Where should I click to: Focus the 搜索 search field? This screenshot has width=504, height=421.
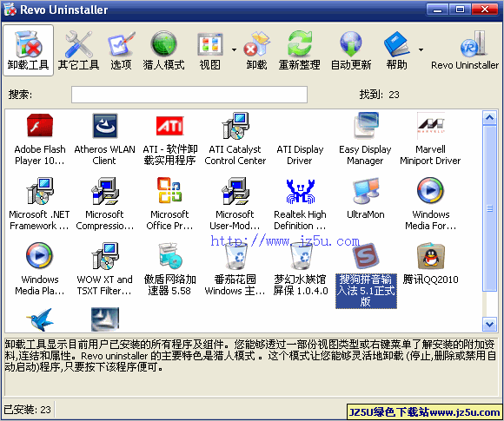coord(189,95)
